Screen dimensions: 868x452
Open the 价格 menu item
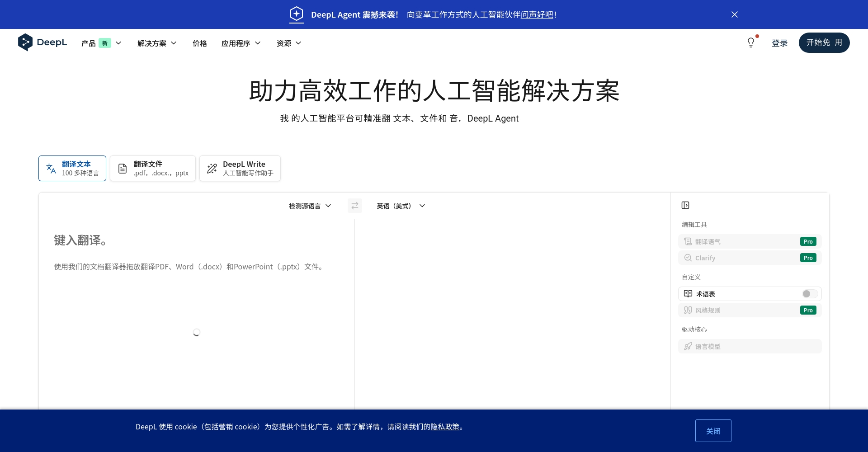click(199, 43)
